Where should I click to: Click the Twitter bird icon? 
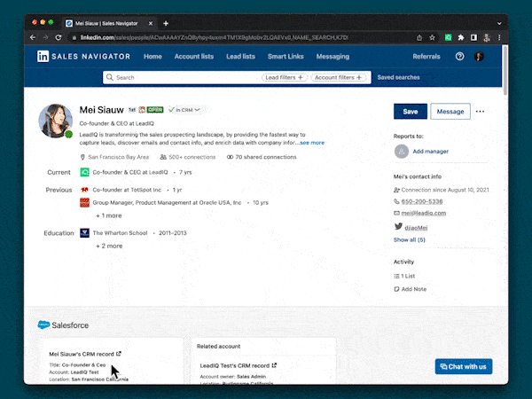[398, 226]
